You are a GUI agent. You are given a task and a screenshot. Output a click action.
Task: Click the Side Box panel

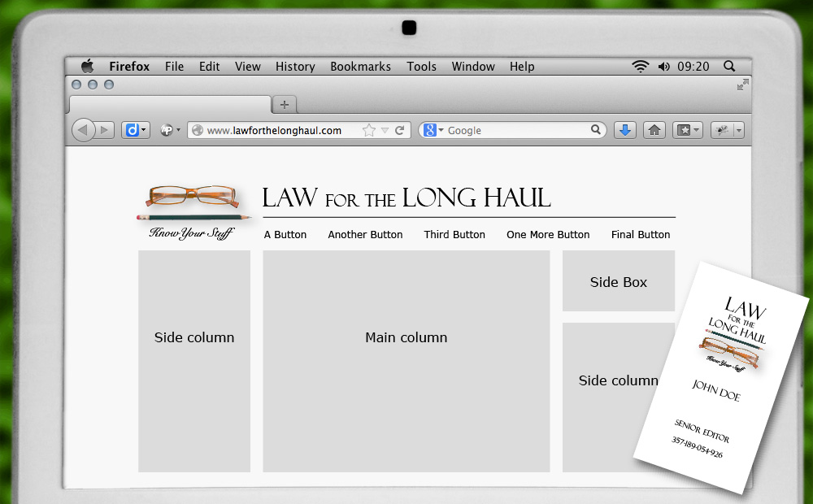coord(619,280)
